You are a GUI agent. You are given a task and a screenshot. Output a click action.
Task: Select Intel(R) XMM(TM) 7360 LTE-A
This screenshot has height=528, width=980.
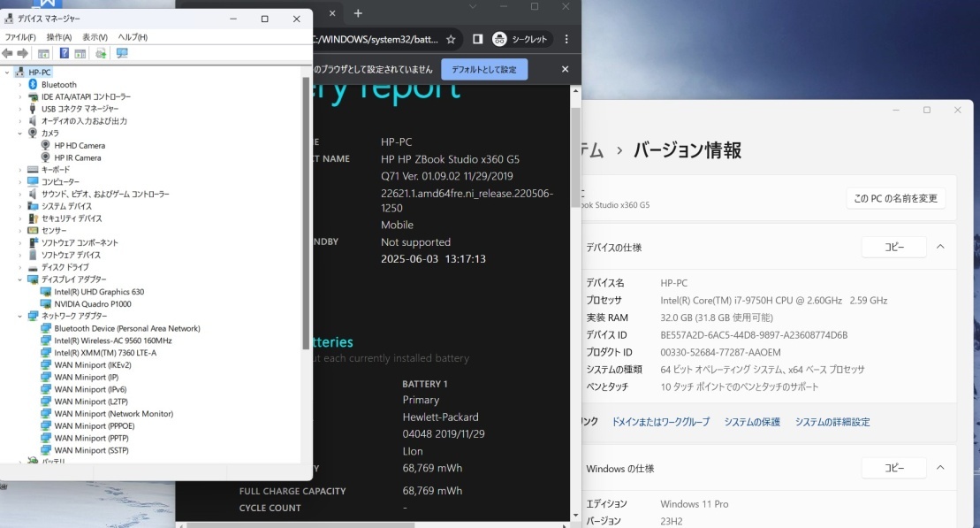tap(105, 353)
